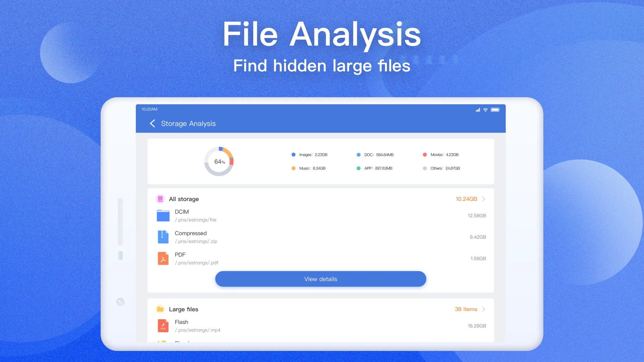The height and width of the screenshot is (362, 644).
Task: Click the All Storage folder icon
Action: (160, 199)
